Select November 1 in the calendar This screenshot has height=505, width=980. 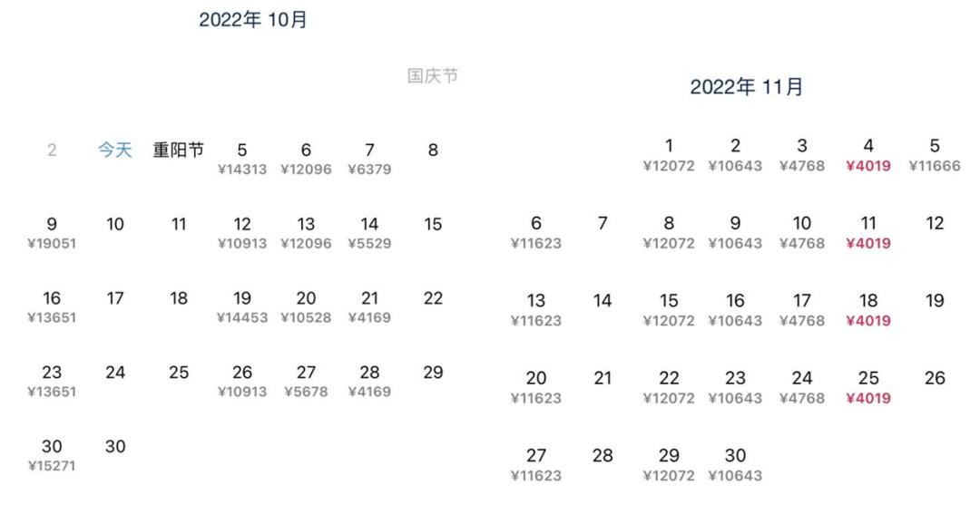(669, 154)
